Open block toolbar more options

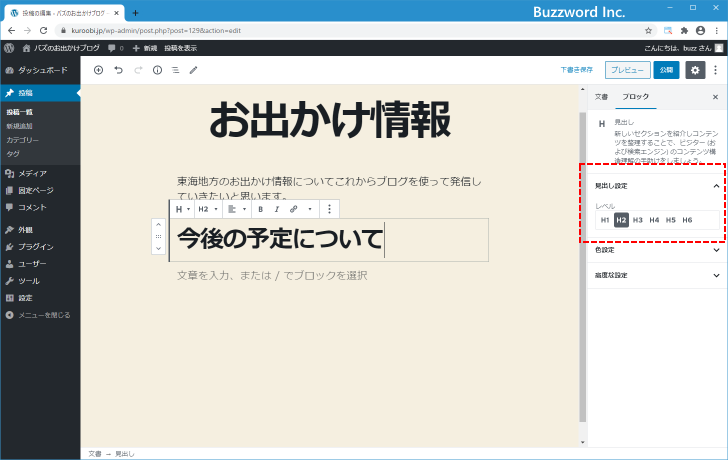click(329, 209)
